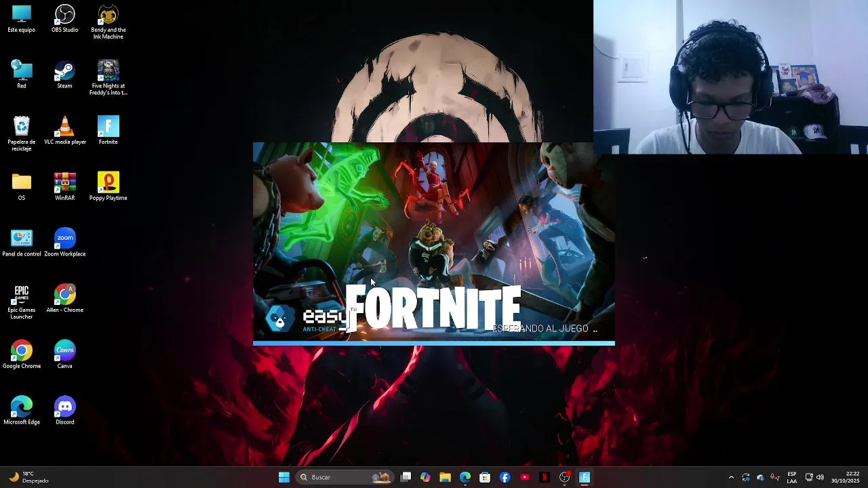Open the OneDrive cloud tray icon
868x488 pixels.
coord(760,477)
